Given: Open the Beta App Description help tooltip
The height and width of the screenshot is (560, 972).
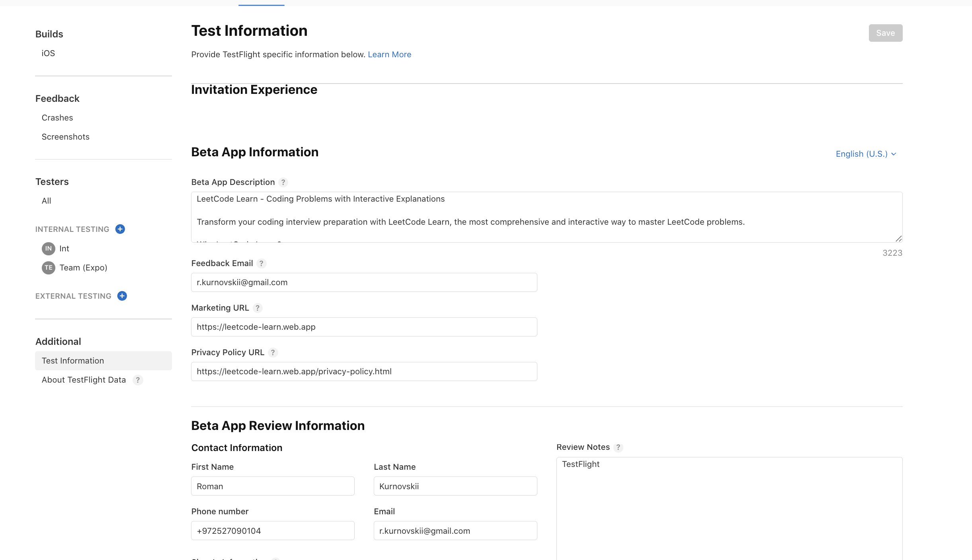Looking at the screenshot, I should [283, 182].
